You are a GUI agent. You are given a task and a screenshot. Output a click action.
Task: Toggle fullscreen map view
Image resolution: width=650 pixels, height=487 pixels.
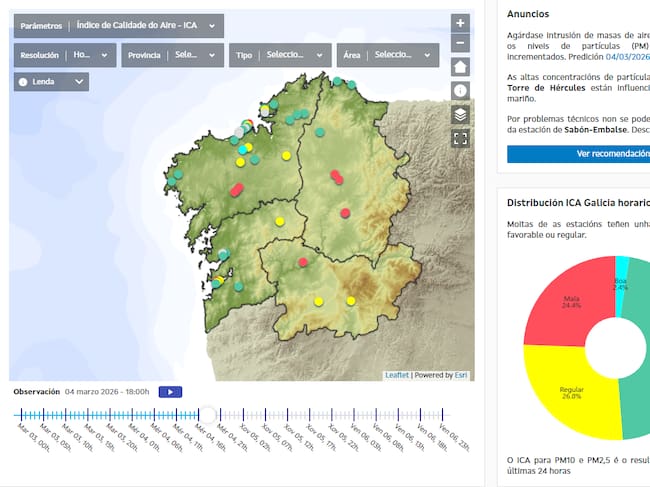tap(460, 139)
